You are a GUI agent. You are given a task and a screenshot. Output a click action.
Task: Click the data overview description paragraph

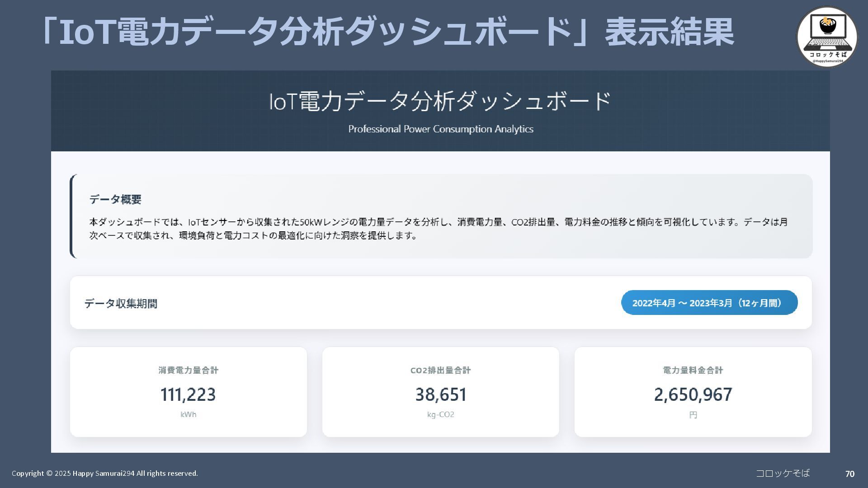438,229
